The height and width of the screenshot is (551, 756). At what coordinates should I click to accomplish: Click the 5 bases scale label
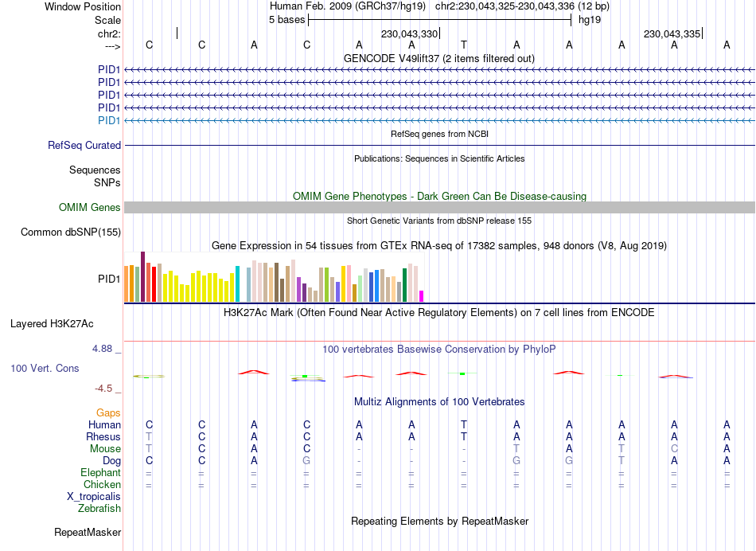coord(286,20)
